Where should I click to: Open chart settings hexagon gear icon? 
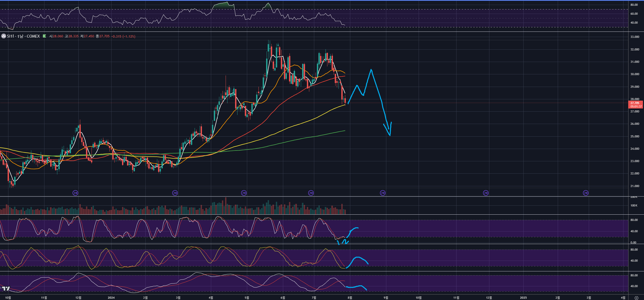636,298
